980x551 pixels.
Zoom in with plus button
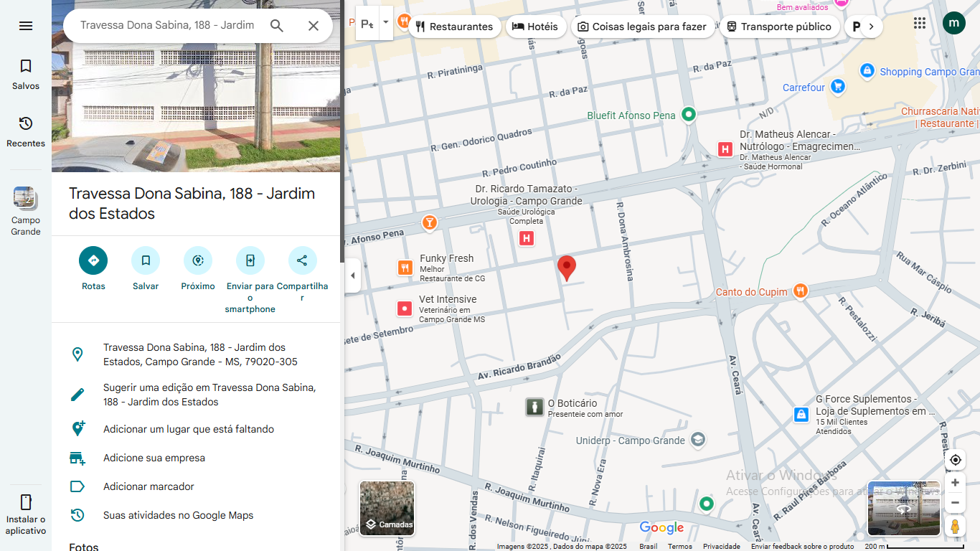955,483
